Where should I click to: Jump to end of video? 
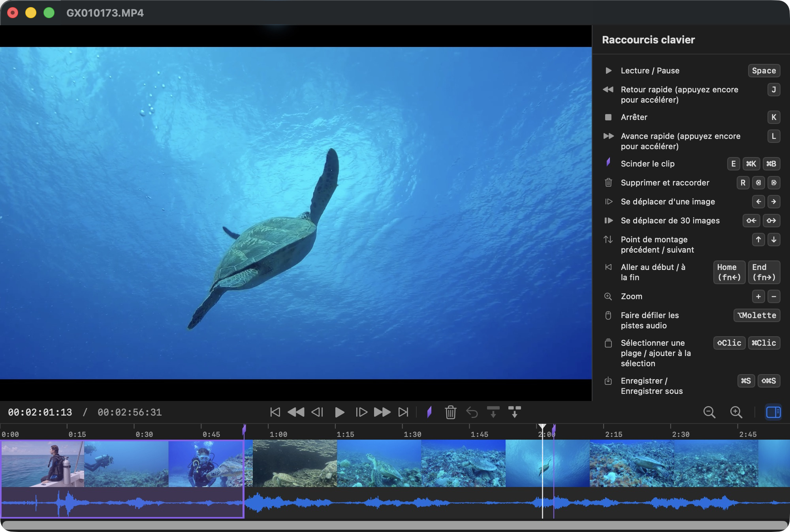403,412
